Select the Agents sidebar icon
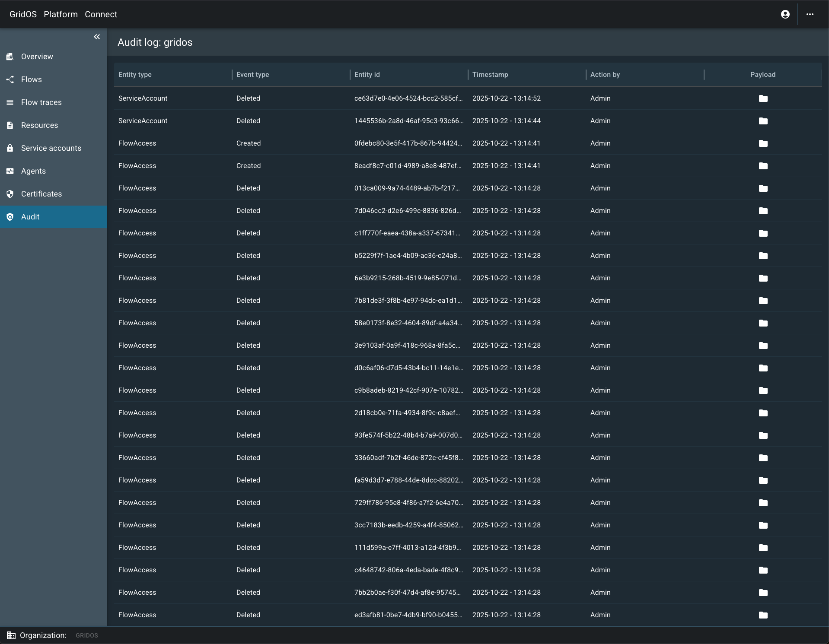 tap(10, 171)
